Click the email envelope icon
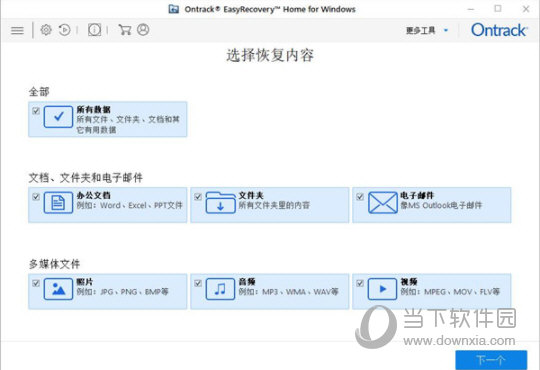The image size is (540, 370). pos(383,203)
